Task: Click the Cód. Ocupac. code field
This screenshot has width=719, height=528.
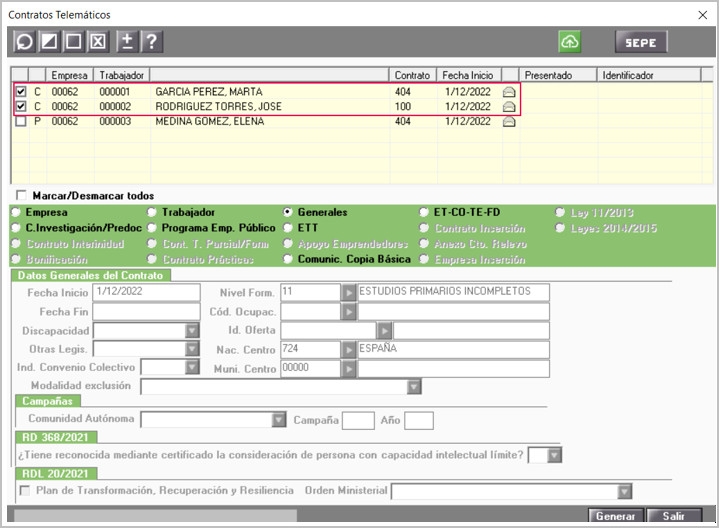Action: (x=311, y=312)
